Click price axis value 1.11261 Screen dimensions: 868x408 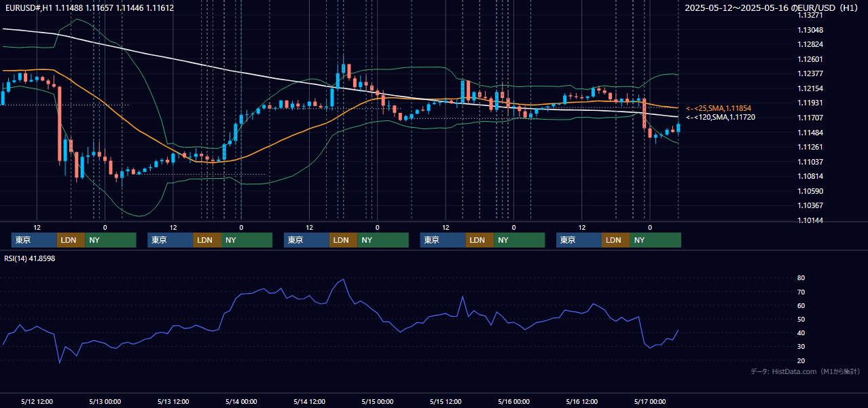(x=810, y=147)
